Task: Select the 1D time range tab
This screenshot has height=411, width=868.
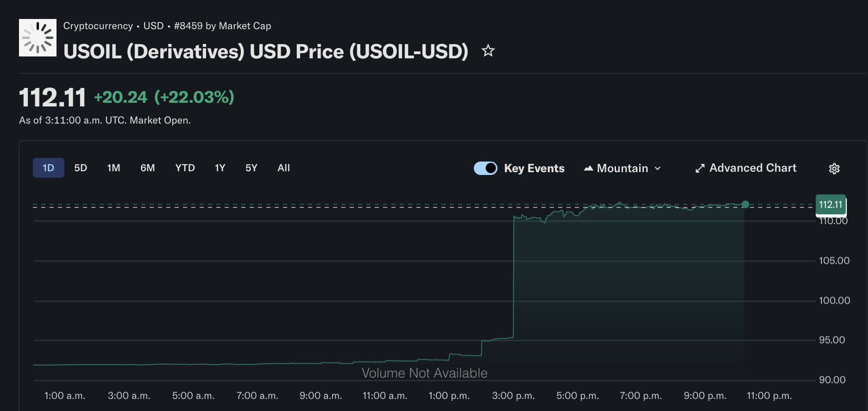Action: (x=48, y=168)
